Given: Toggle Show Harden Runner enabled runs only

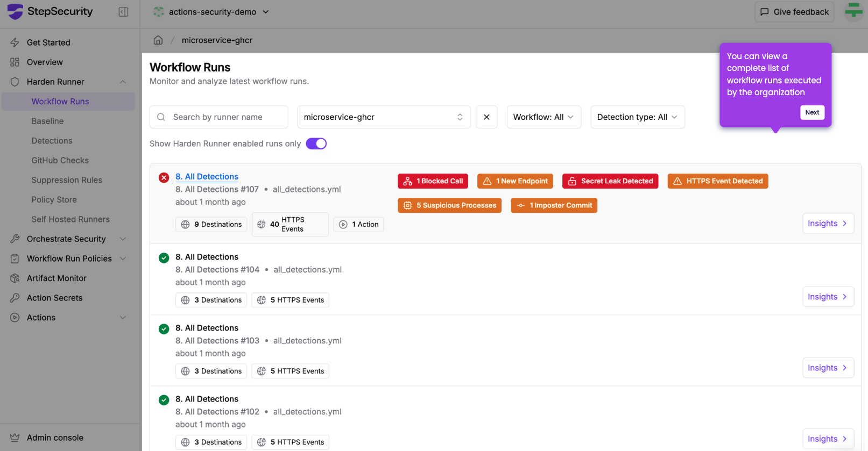Looking at the screenshot, I should click(316, 144).
